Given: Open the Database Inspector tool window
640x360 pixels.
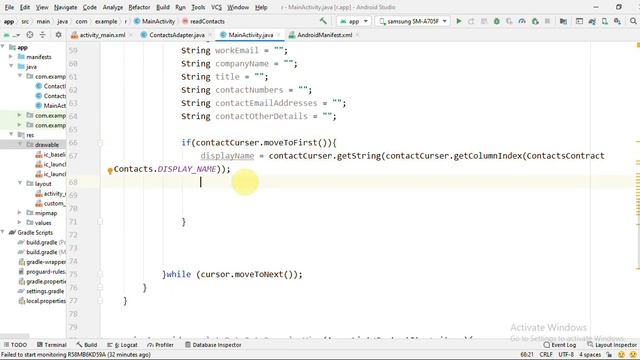Looking at the screenshot, I should tap(213, 345).
